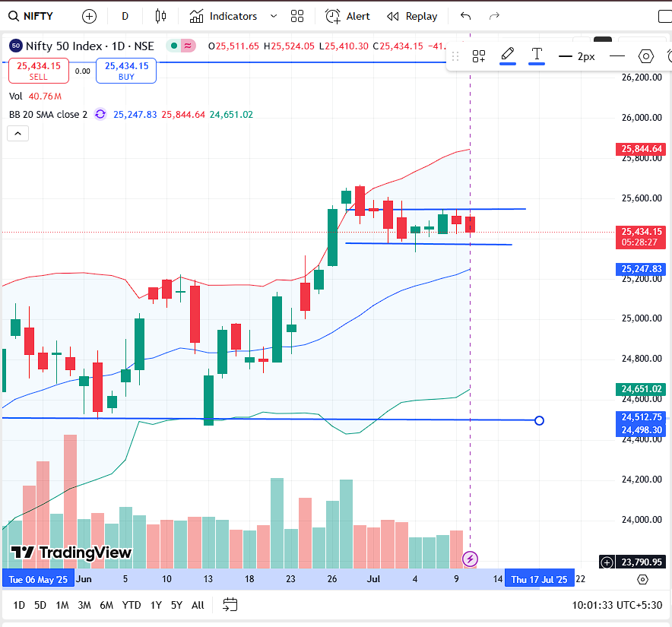Select the 5D date range
This screenshot has height=627, width=672.
[40, 605]
